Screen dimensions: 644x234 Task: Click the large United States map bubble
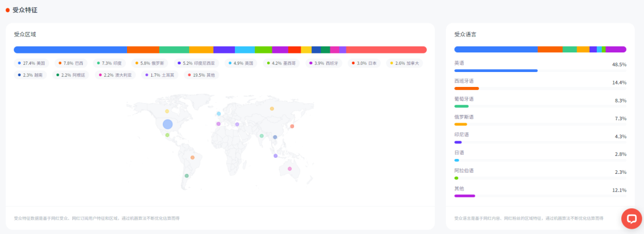click(168, 124)
